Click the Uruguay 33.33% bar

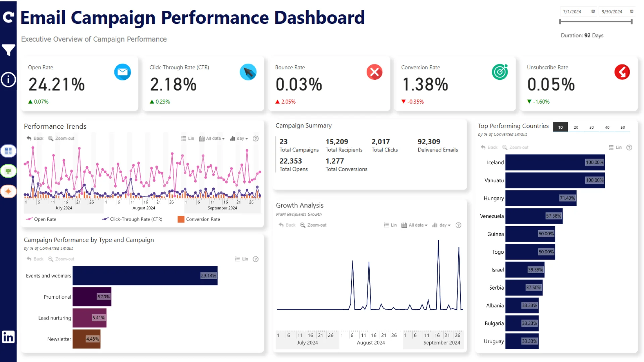[522, 341]
